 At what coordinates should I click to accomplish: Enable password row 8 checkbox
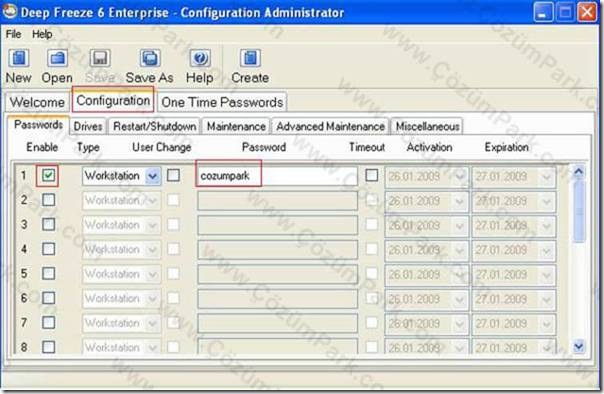(48, 347)
